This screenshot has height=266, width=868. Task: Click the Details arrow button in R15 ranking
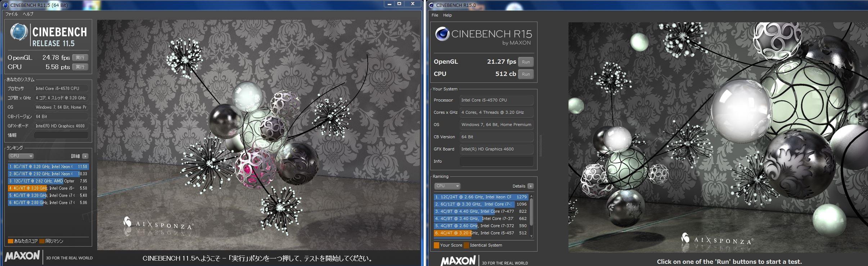pos(531,186)
